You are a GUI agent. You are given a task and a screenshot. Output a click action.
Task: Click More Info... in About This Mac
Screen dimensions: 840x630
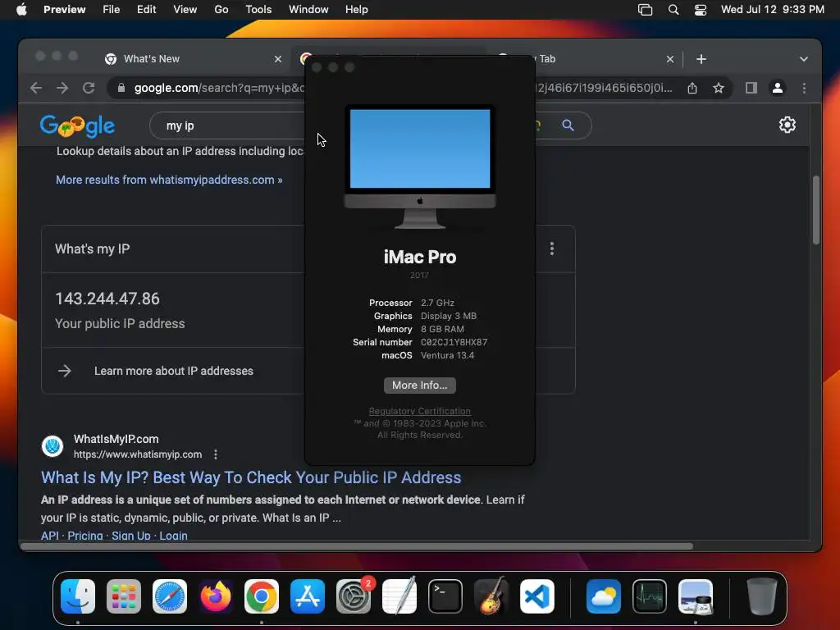coord(419,386)
